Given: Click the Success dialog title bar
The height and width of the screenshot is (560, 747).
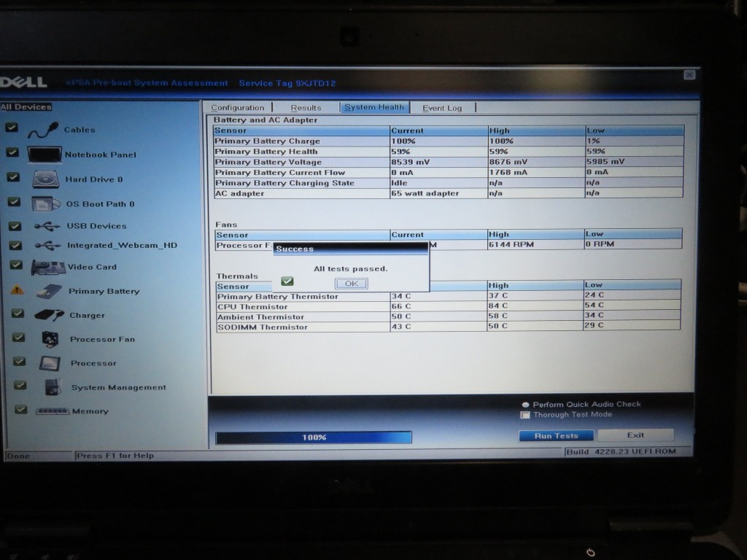Looking at the screenshot, I should pyautogui.click(x=351, y=249).
